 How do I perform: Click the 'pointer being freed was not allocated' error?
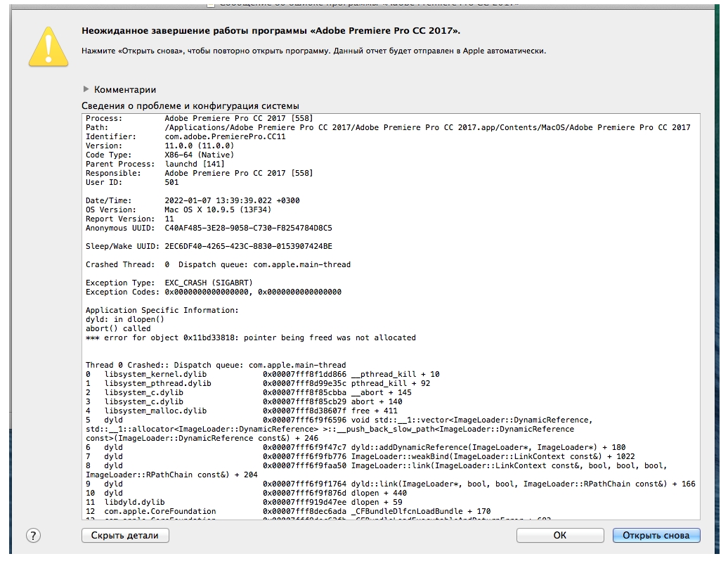coord(251,337)
